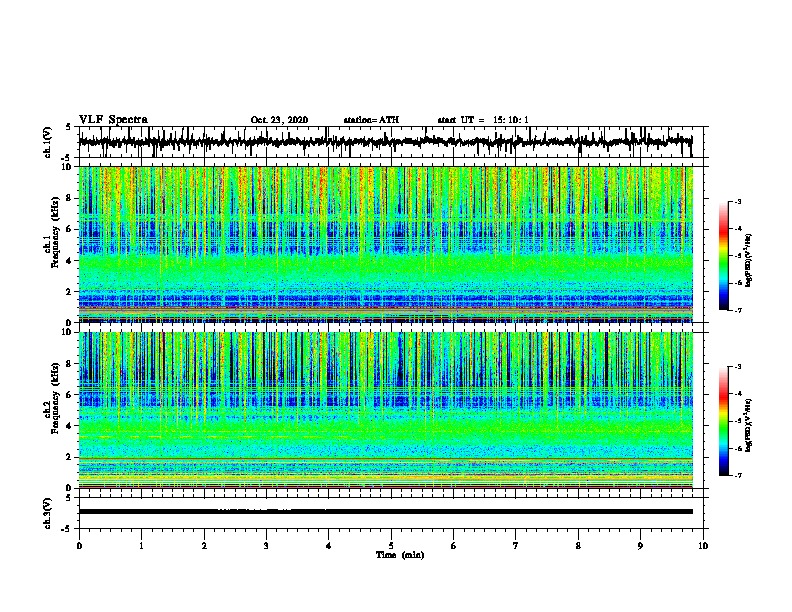792x612 pixels.
Task: Click the "ch.3(V)" axis label
Action: (48, 513)
